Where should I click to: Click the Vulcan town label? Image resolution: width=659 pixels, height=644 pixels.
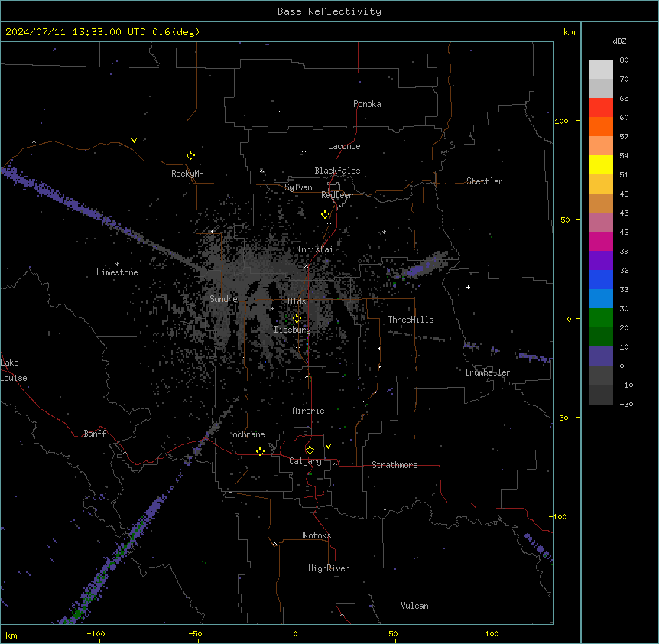coord(414,606)
